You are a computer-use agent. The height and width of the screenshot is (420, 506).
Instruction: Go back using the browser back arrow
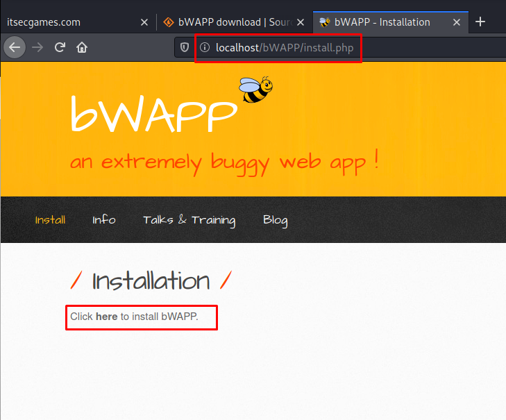pos(15,47)
